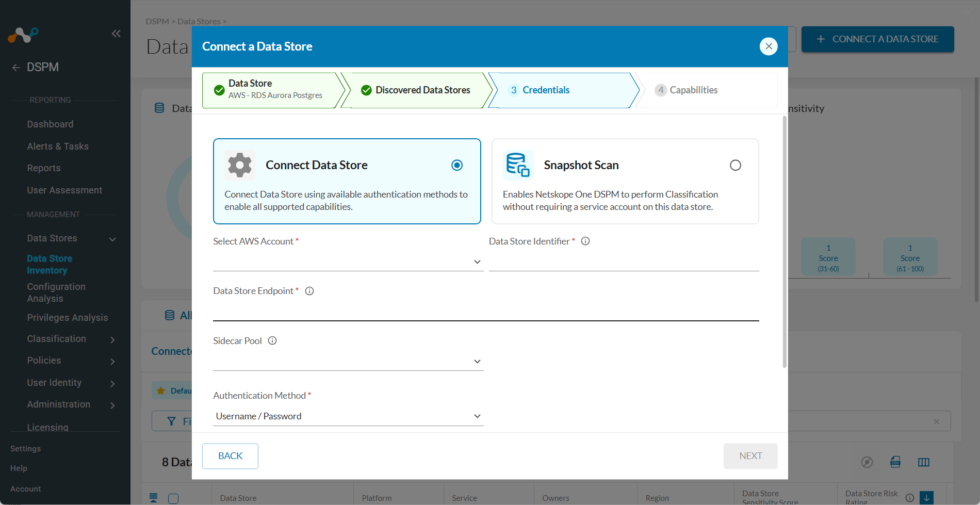Expand the Administration sidebar menu
980x505 pixels.
pos(112,405)
